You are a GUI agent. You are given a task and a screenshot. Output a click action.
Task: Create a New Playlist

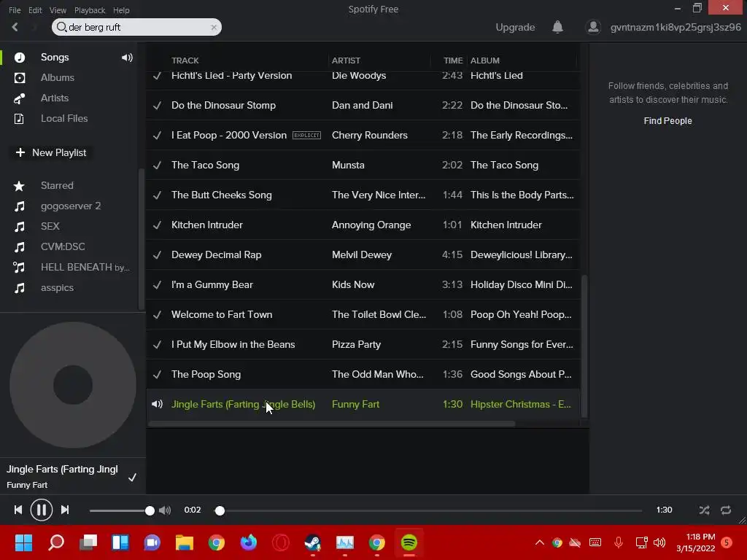[51, 152]
